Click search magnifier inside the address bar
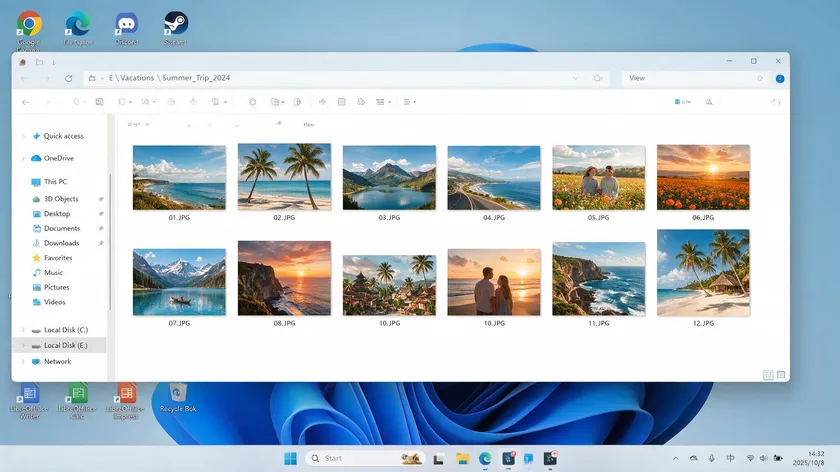 (x=598, y=78)
